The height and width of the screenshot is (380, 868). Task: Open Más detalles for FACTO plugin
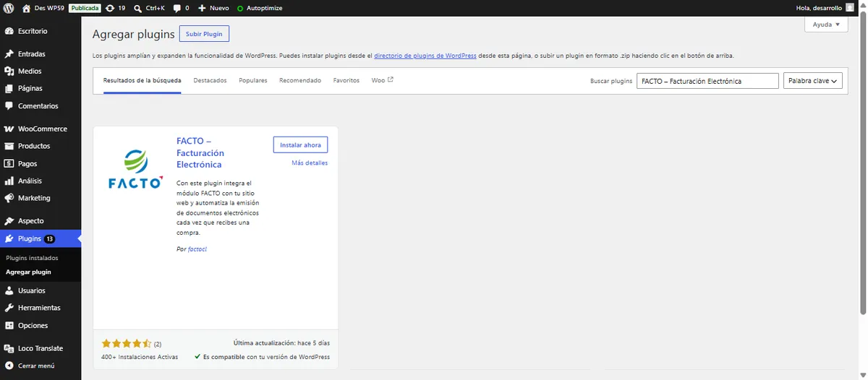click(x=310, y=163)
